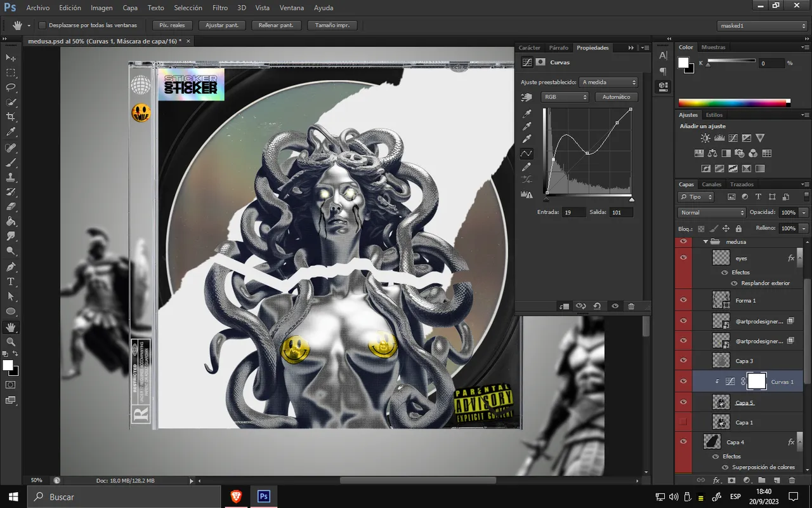Click the Automático button

(616, 97)
